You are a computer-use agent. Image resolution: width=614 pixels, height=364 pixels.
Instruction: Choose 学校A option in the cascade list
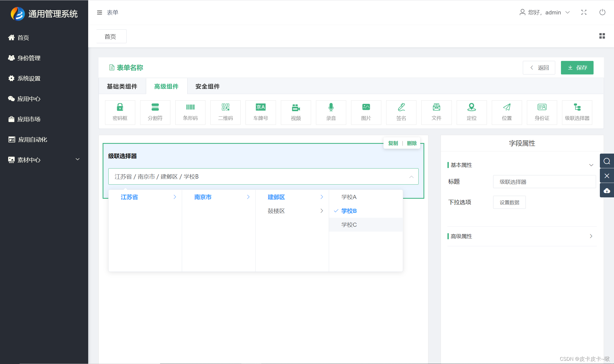pyautogui.click(x=349, y=197)
